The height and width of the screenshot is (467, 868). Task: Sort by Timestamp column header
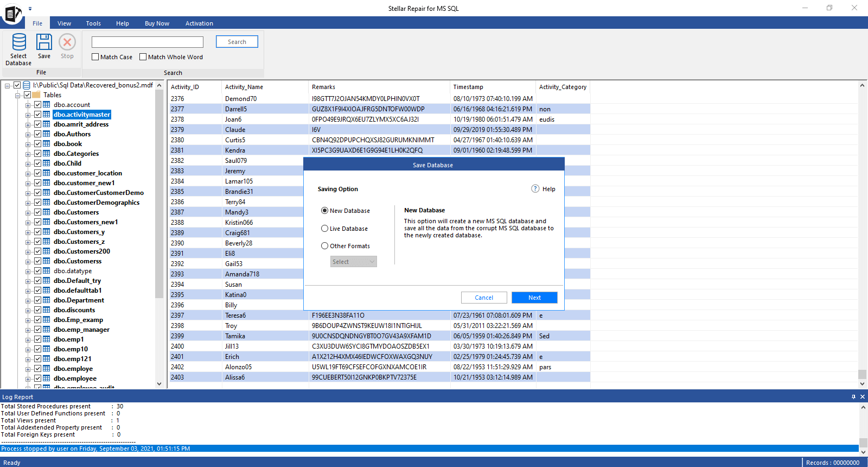pyautogui.click(x=493, y=87)
